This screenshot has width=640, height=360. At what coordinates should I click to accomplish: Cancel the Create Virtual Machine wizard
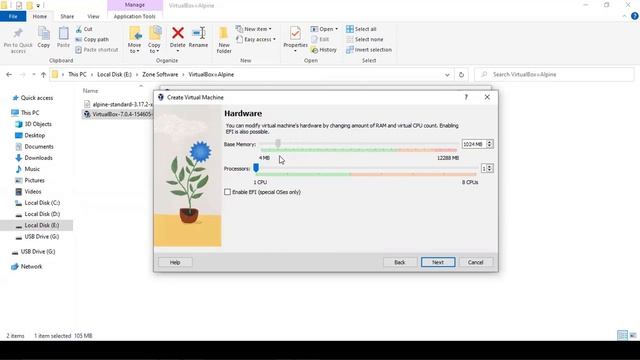(x=476, y=262)
